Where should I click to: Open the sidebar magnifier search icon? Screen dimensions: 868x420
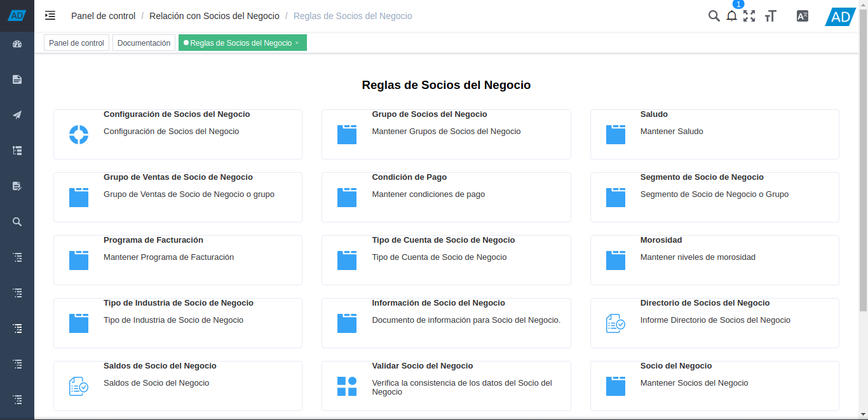[x=17, y=222]
